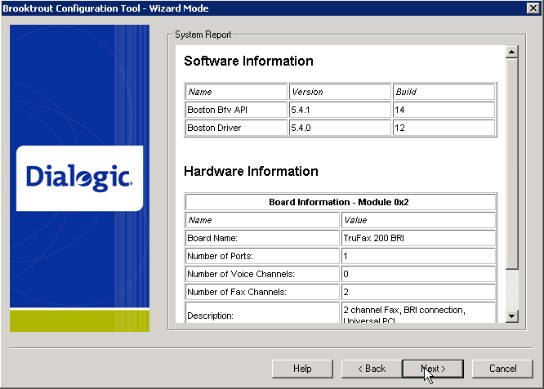Close the Brooktrout Configuration Tool window
The width and height of the screenshot is (544, 389).
[533, 8]
